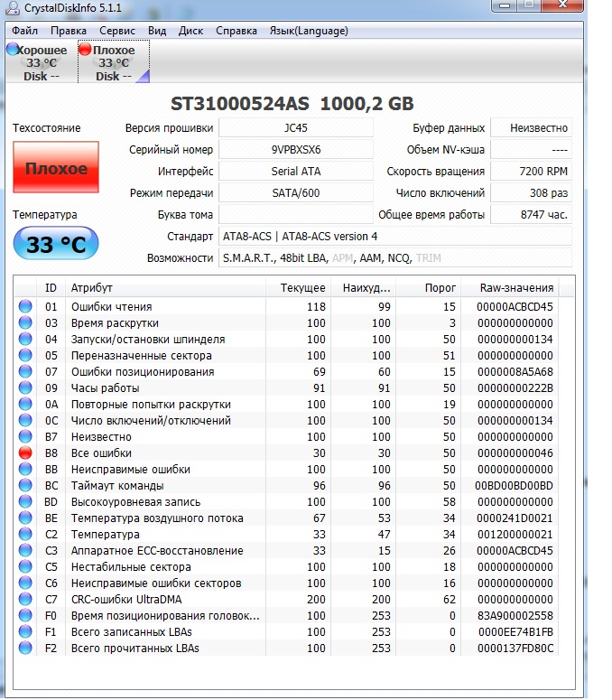Click the empty Буква тома field
Viewport: 612px width, 700px height.
(x=296, y=214)
